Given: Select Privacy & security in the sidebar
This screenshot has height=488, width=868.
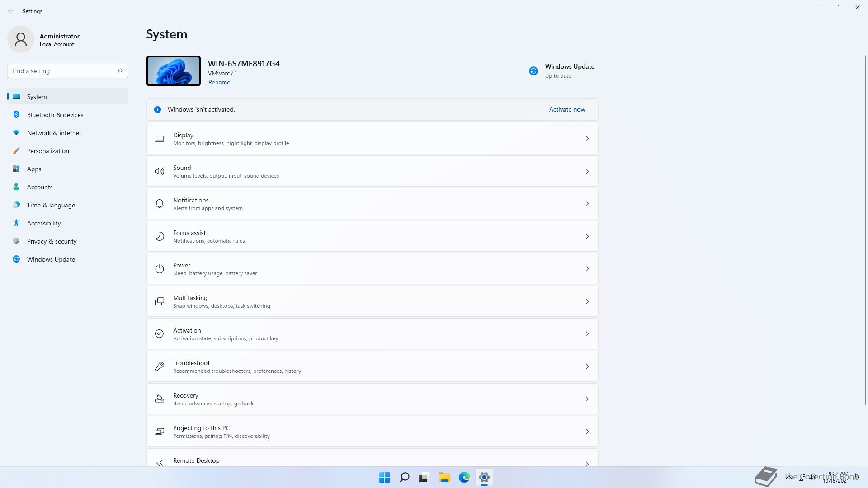Looking at the screenshot, I should [52, 241].
